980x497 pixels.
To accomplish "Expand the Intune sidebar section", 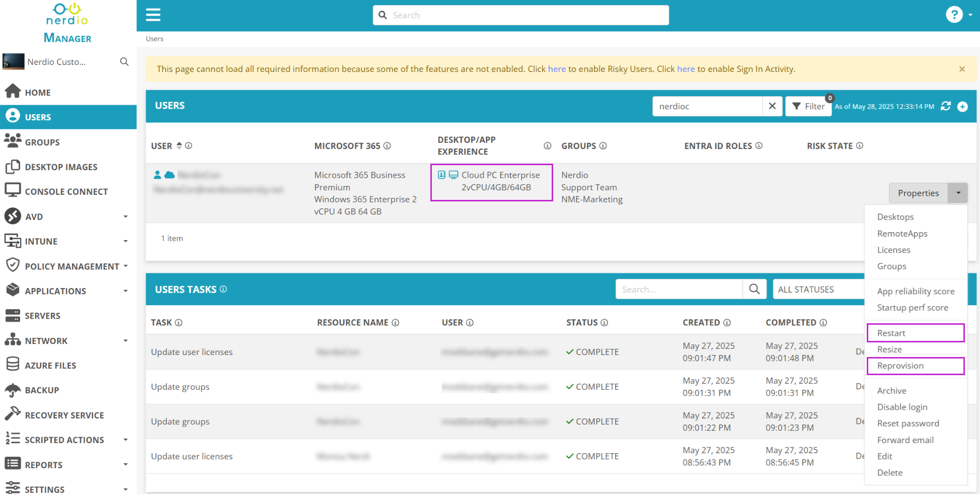I will click(x=125, y=241).
